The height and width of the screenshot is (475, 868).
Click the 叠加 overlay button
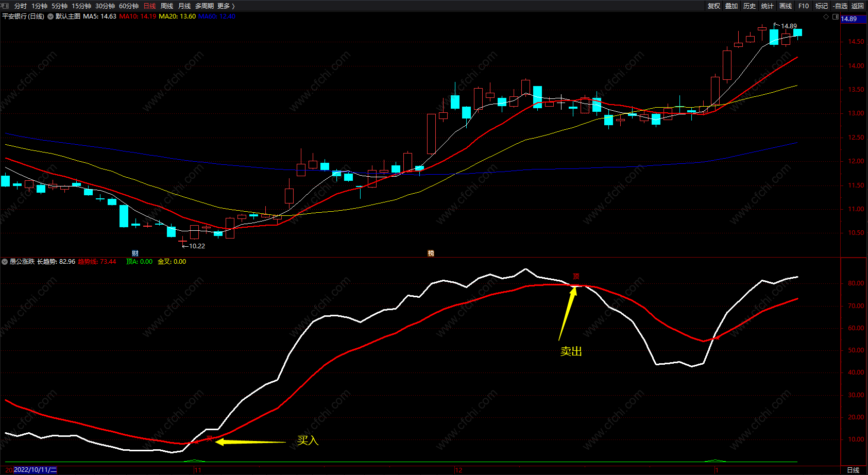click(x=731, y=6)
